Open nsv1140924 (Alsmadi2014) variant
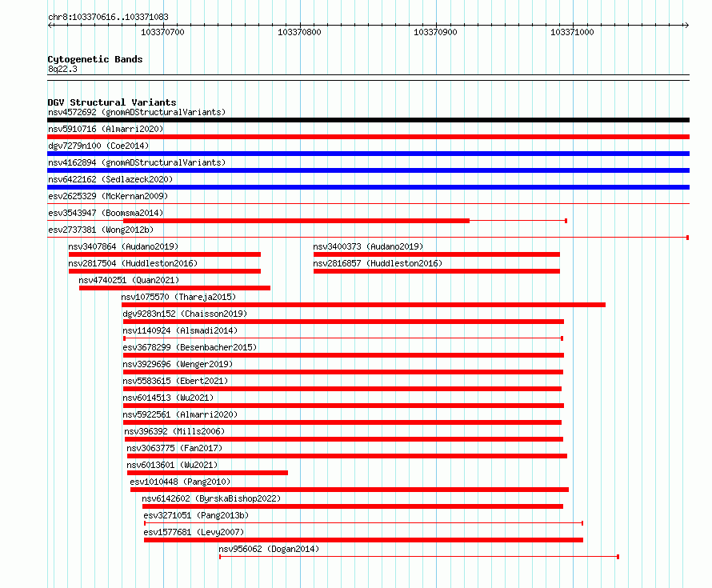The image size is (712, 588). pyautogui.click(x=180, y=330)
